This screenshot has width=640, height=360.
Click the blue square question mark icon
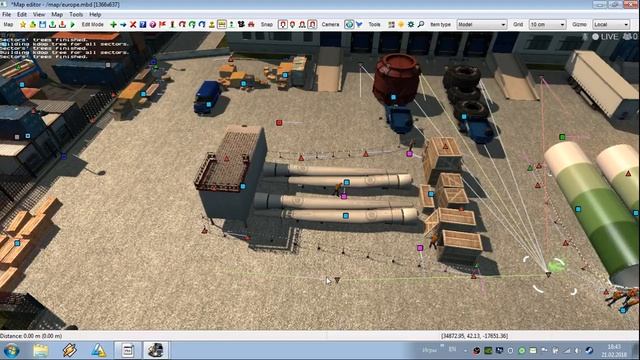[x=142, y=25]
